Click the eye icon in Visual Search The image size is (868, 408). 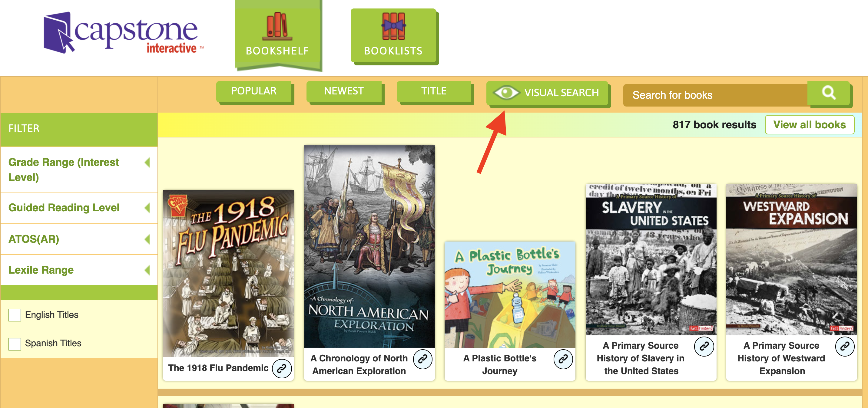pyautogui.click(x=506, y=93)
